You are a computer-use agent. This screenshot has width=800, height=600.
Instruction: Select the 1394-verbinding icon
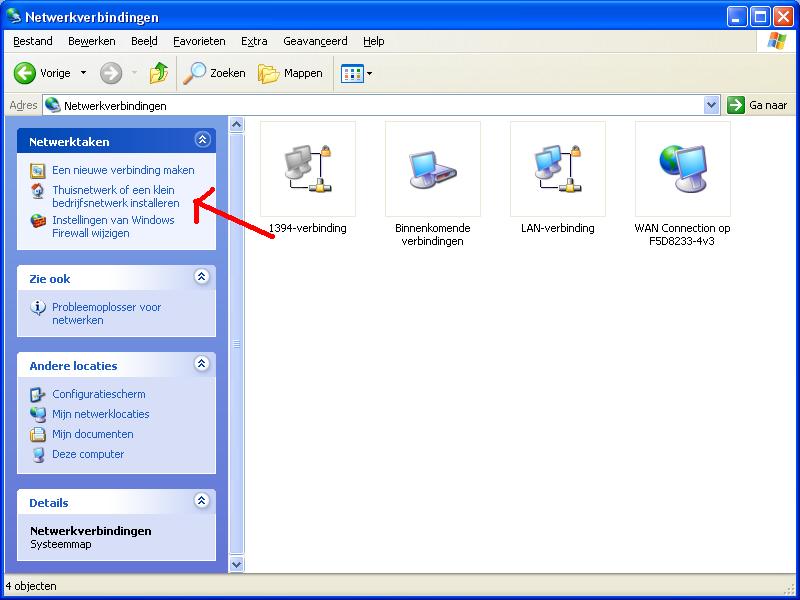tap(308, 169)
